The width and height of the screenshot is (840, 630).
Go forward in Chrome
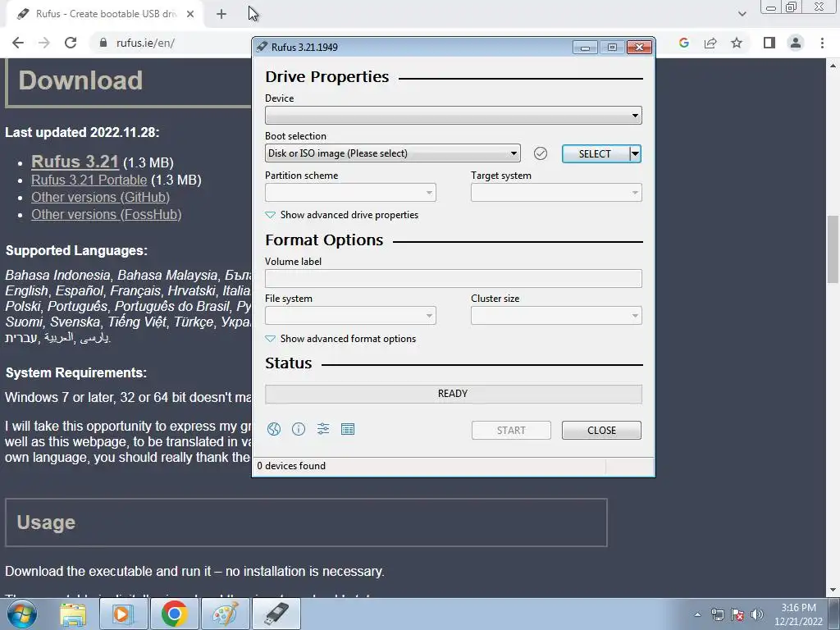[x=44, y=43]
